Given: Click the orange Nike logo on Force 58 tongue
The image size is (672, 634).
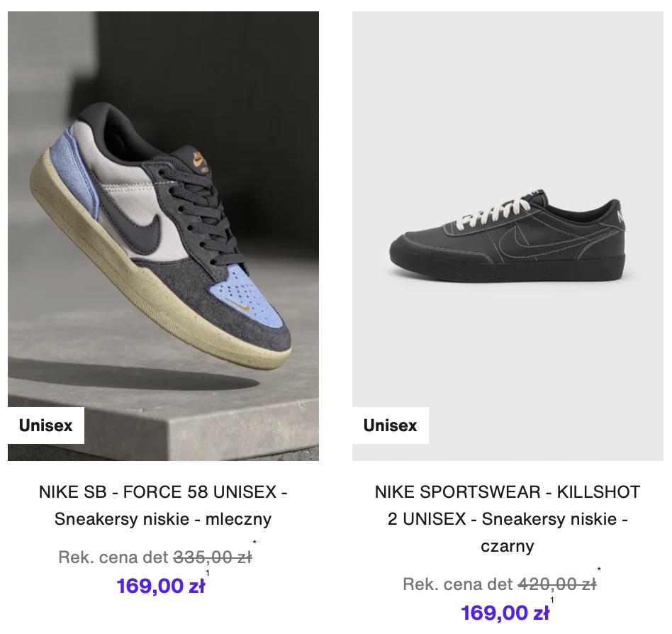Looking at the screenshot, I should [x=198, y=160].
